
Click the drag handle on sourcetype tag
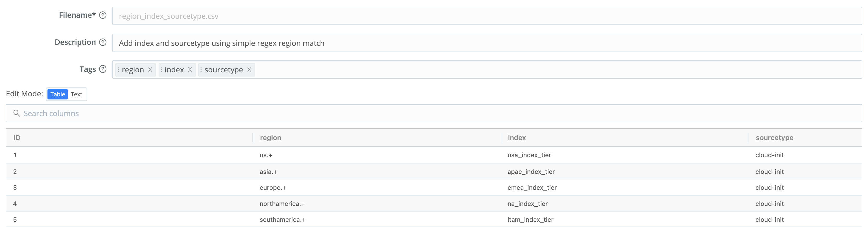coord(201,70)
